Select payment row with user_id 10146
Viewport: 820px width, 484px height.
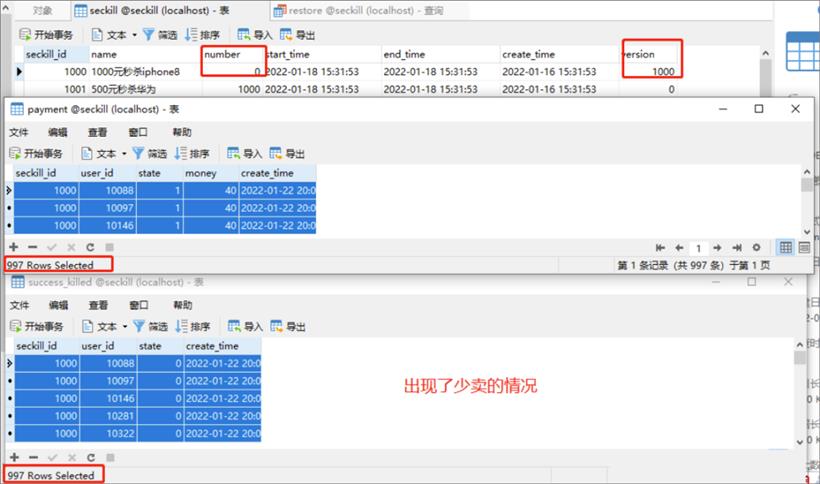point(165,225)
